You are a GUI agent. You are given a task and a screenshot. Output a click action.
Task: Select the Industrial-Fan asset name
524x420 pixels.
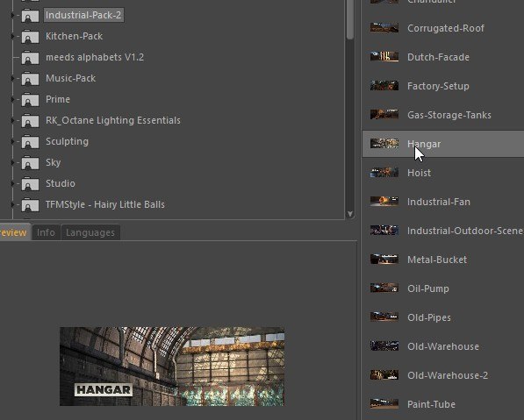point(439,202)
